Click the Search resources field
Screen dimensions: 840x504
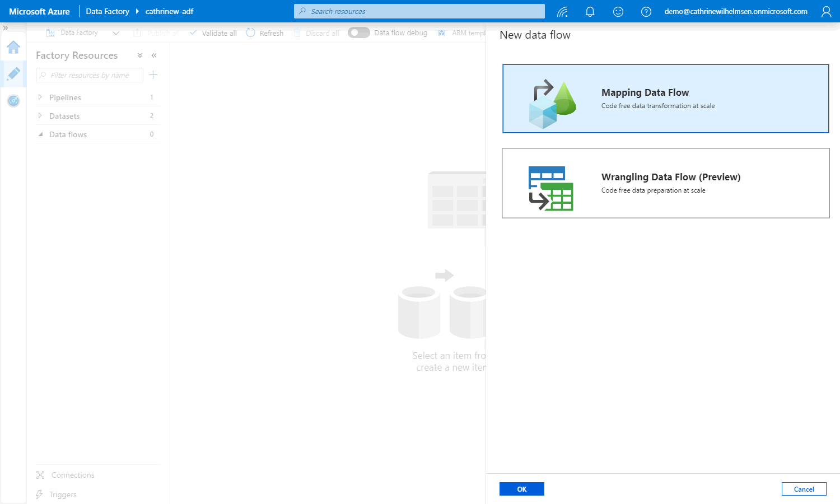[419, 11]
